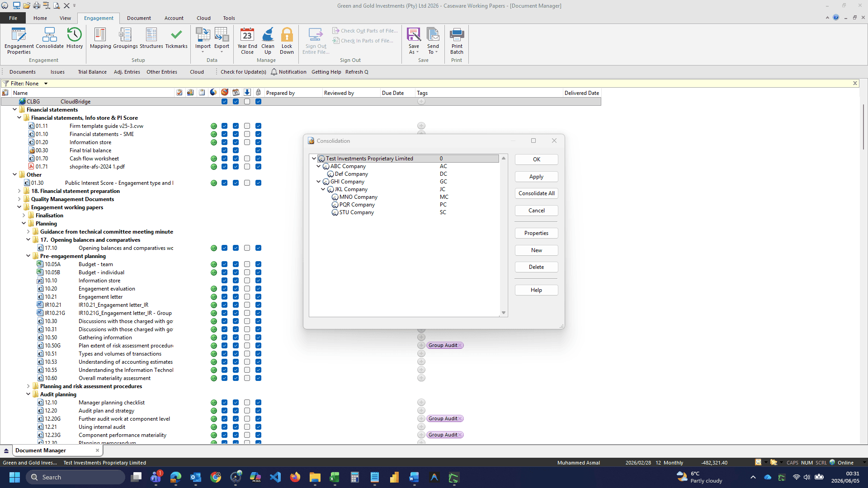Toggle last checkbox on 01.20 Information store
The image size is (868, 488).
click(258, 142)
